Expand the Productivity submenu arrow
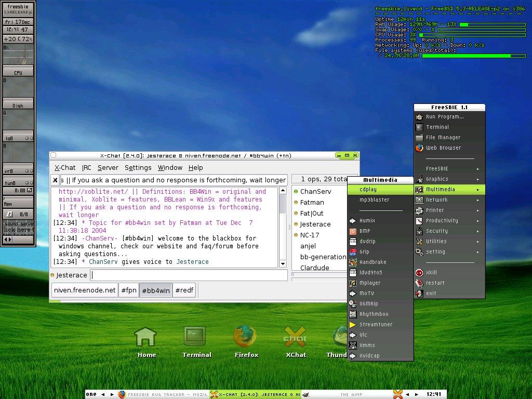 click(478, 221)
